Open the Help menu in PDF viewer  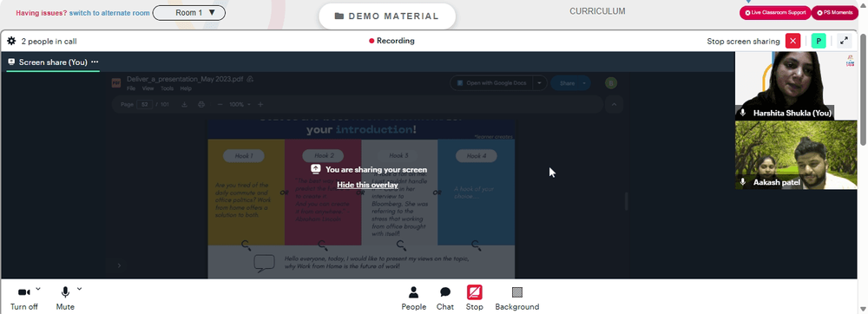click(x=186, y=88)
